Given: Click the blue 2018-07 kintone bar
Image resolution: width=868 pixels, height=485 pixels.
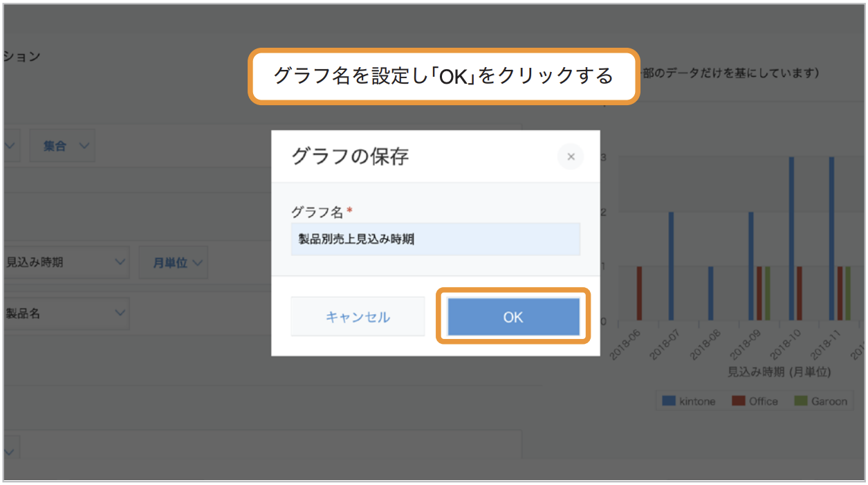Looking at the screenshot, I should (x=671, y=266).
